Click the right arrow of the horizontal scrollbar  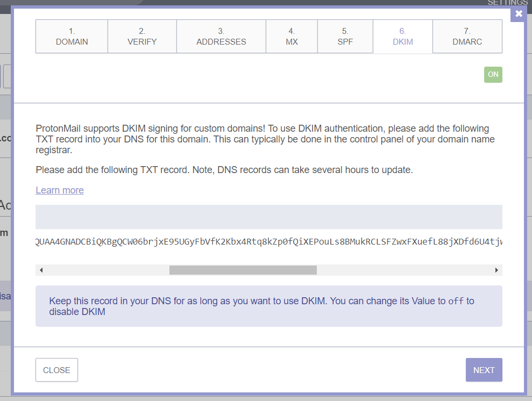[496, 270]
